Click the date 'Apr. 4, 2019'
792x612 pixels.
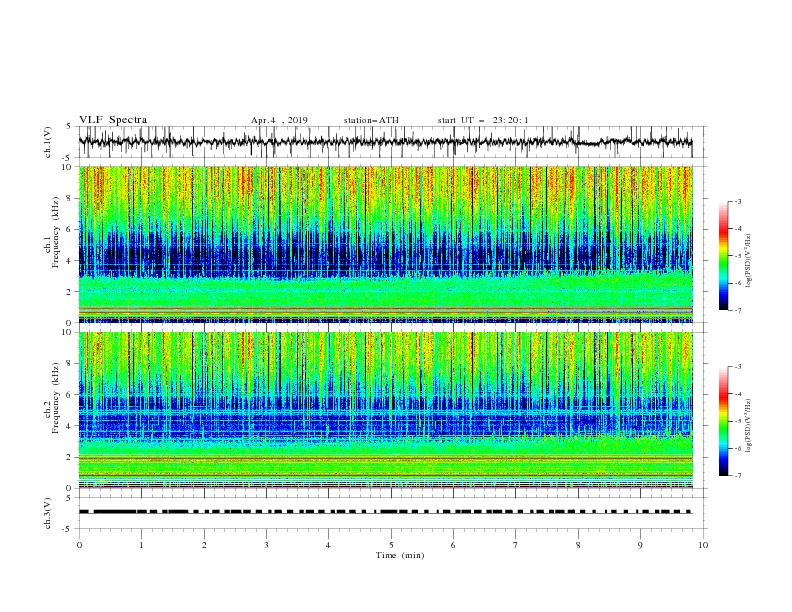[279, 120]
